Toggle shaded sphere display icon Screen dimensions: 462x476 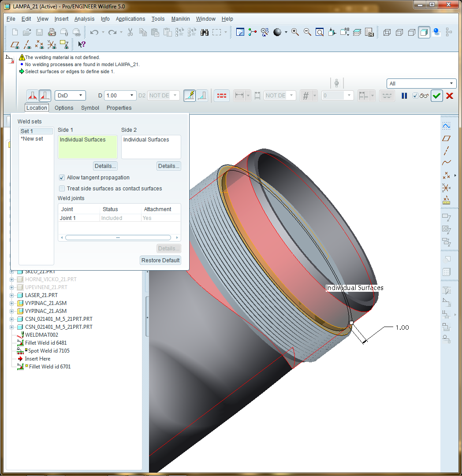[277, 32]
